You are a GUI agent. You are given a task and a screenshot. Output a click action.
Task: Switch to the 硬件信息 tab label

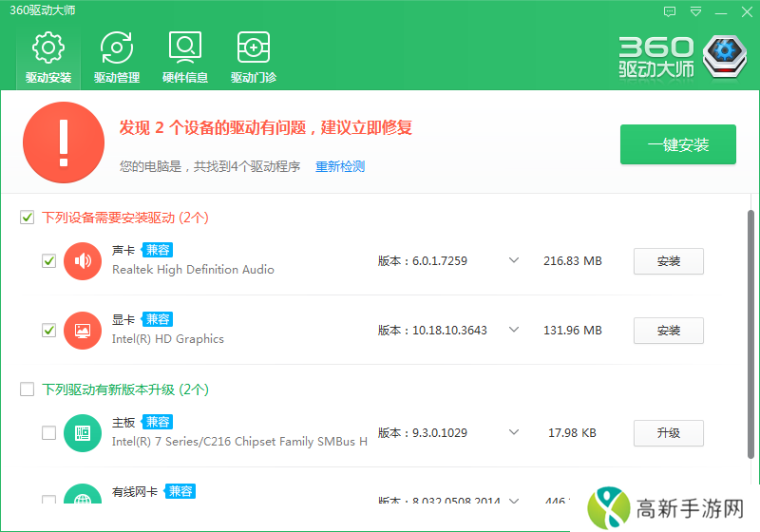click(x=185, y=78)
